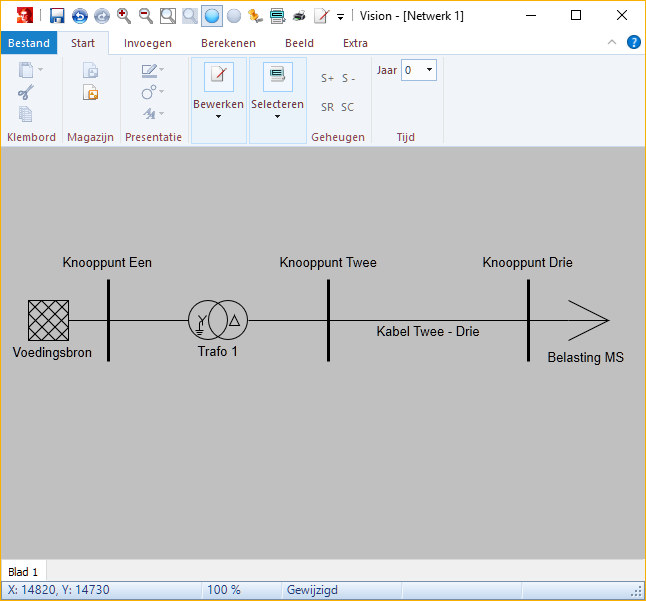Expand the Bewerken dropdown arrow

pos(218,117)
